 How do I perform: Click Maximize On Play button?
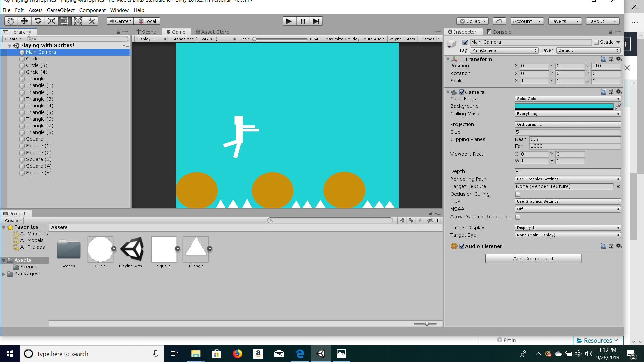(342, 39)
